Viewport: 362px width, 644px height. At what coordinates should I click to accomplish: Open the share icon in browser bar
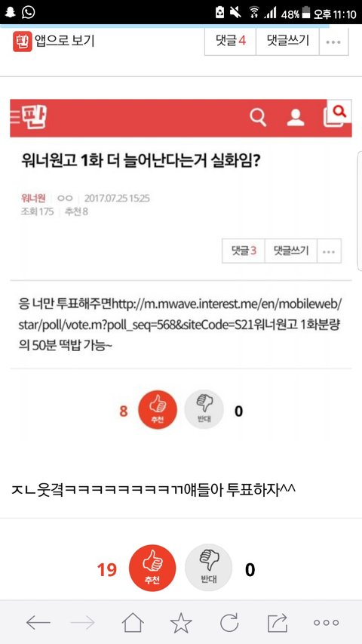tap(278, 623)
